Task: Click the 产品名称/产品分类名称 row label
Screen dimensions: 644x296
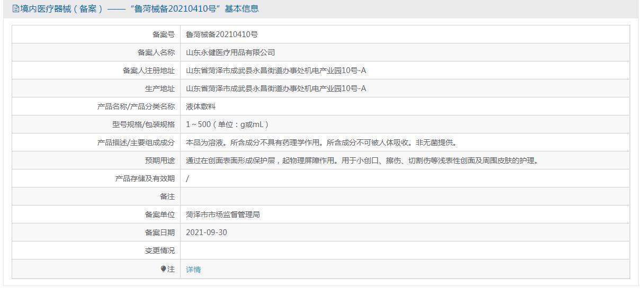Action: pos(136,106)
